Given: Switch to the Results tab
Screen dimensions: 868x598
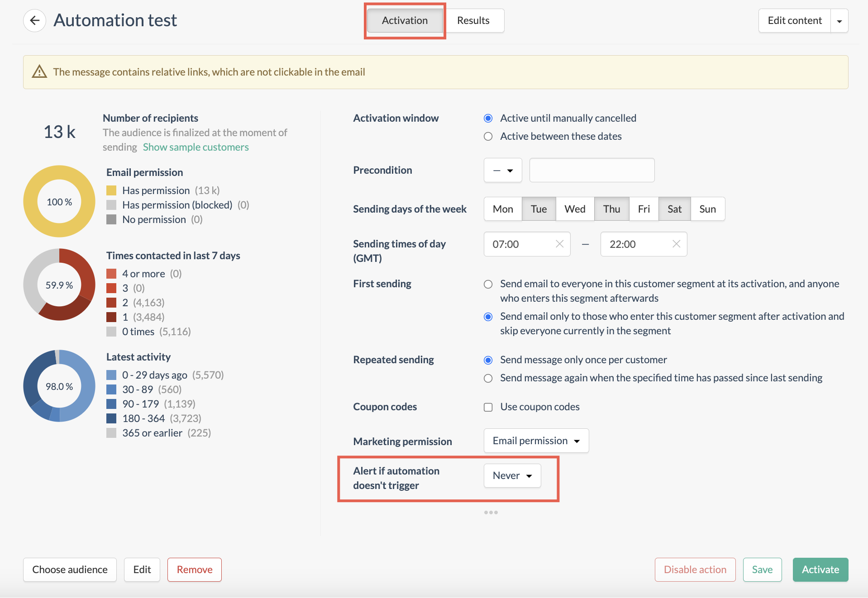Looking at the screenshot, I should pyautogui.click(x=473, y=21).
